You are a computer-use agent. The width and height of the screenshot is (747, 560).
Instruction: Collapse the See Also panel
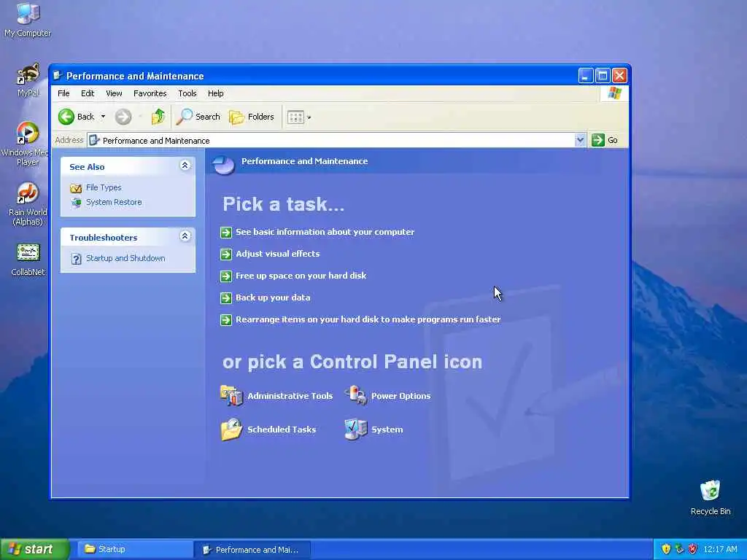pos(185,166)
